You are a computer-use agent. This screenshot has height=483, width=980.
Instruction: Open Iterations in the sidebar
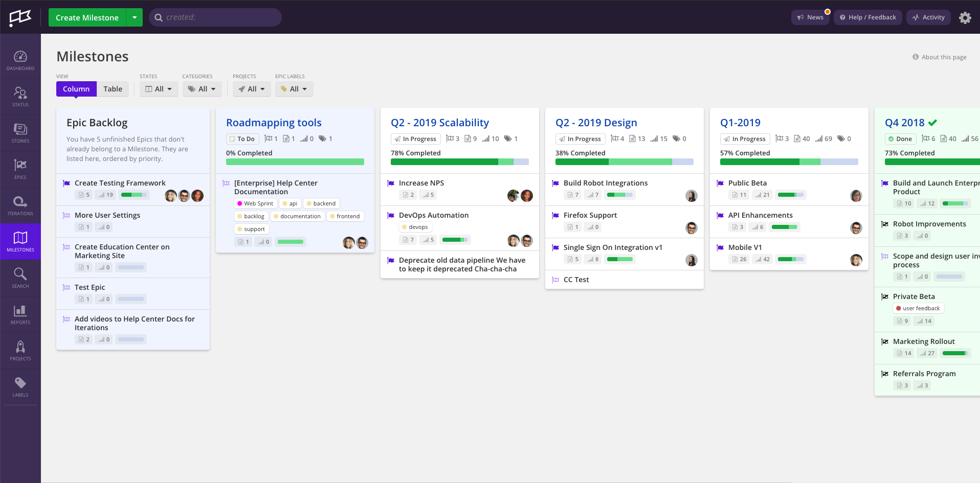point(20,205)
